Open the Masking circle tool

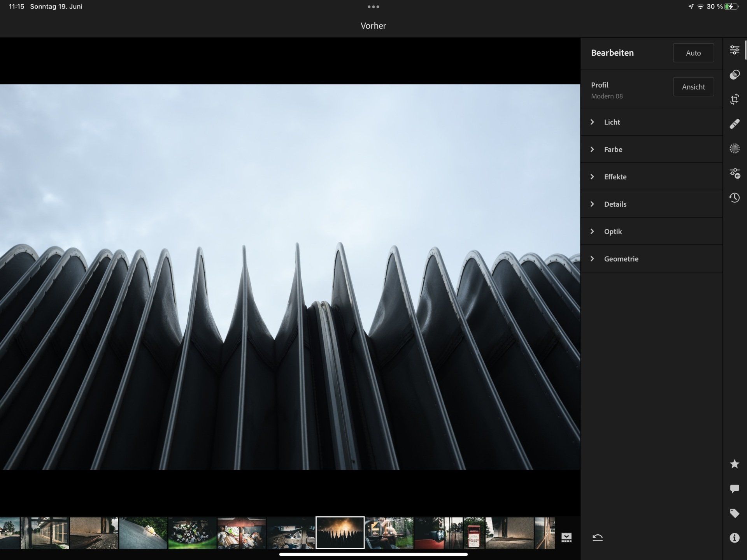734,149
